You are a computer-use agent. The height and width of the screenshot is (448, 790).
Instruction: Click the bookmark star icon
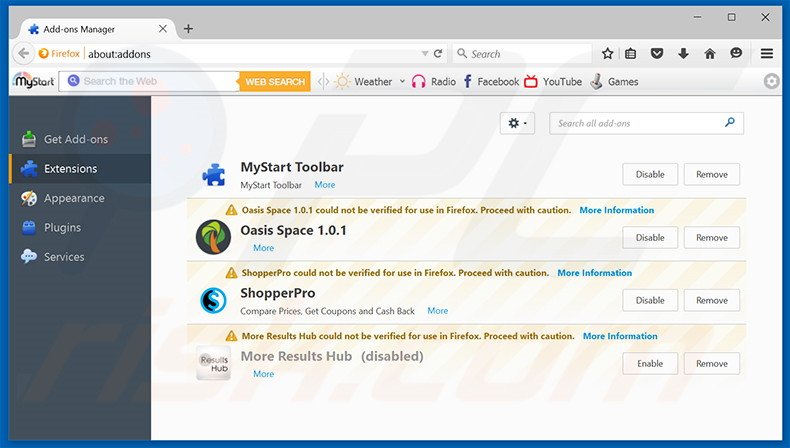[x=607, y=54]
